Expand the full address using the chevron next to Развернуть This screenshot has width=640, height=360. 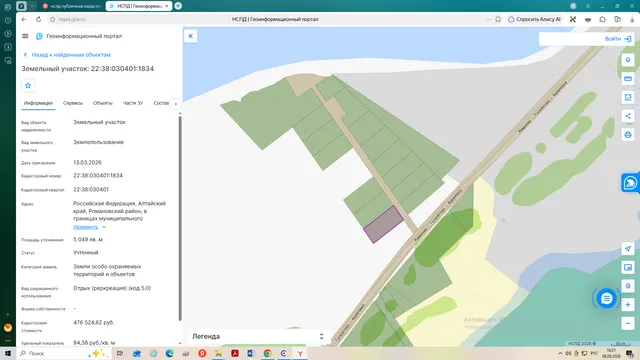[104, 227]
